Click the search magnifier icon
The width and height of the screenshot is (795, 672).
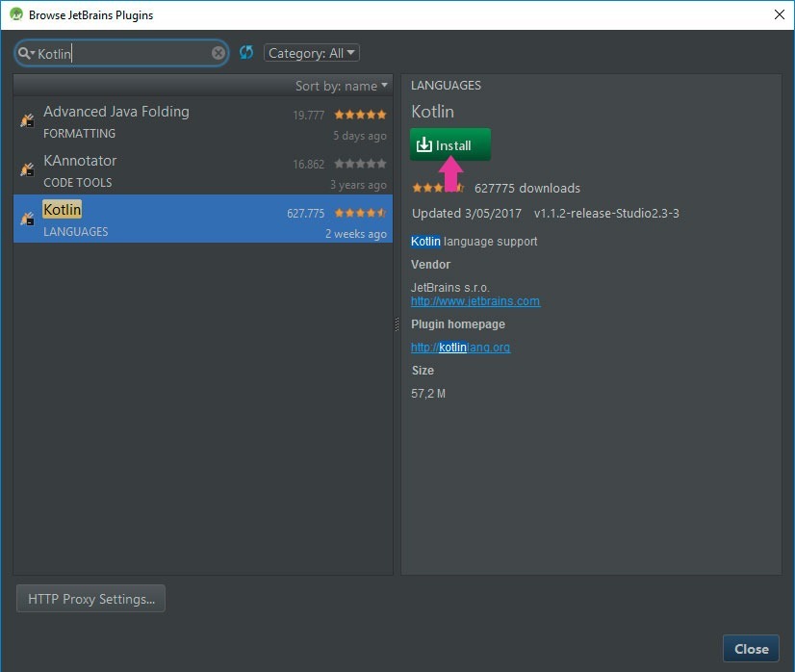pyautogui.click(x=24, y=53)
